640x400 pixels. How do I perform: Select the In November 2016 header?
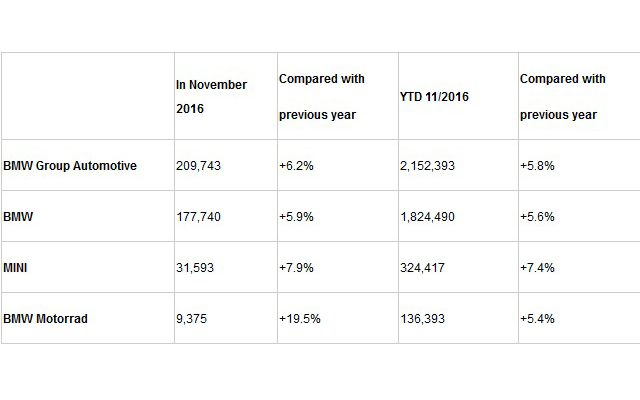(211, 97)
